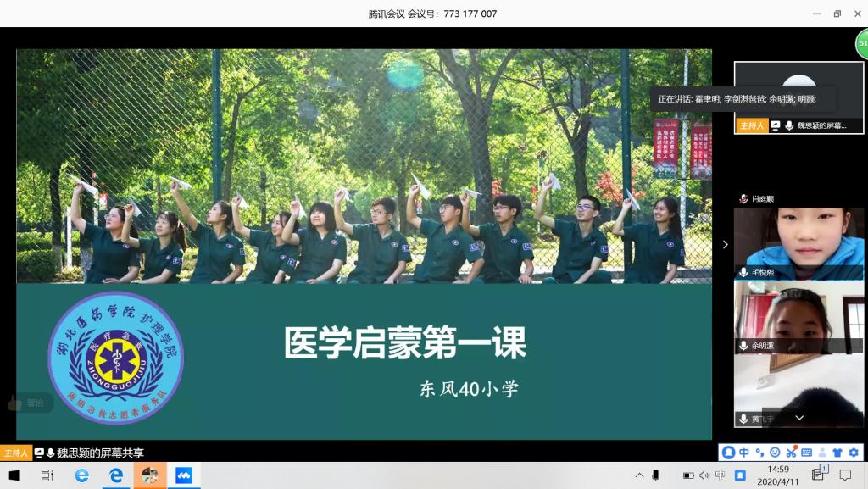This screenshot has height=489, width=868.
Task: Toggle IME Chinese/English mode button
Action: 743,453
